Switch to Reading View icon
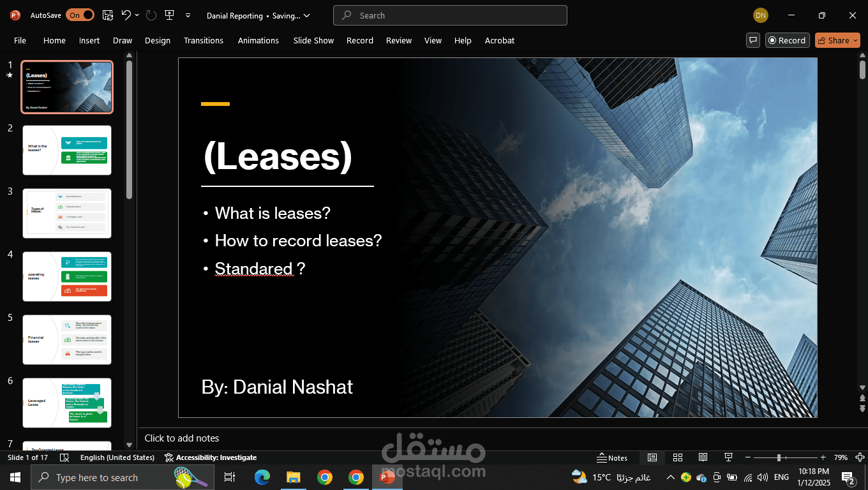The image size is (868, 490). pyautogui.click(x=703, y=457)
